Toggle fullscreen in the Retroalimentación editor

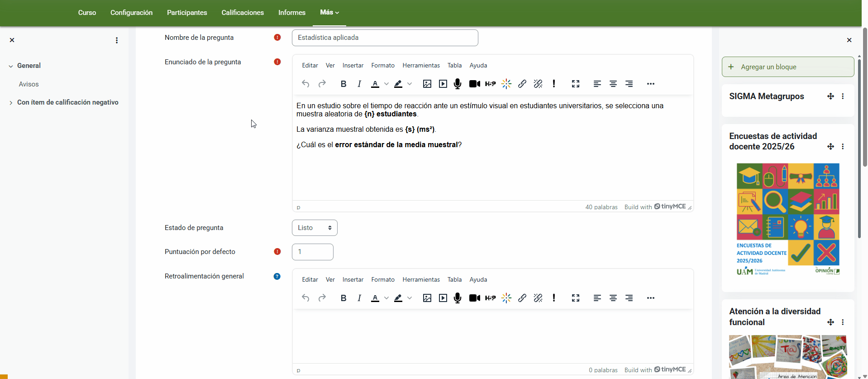click(576, 298)
